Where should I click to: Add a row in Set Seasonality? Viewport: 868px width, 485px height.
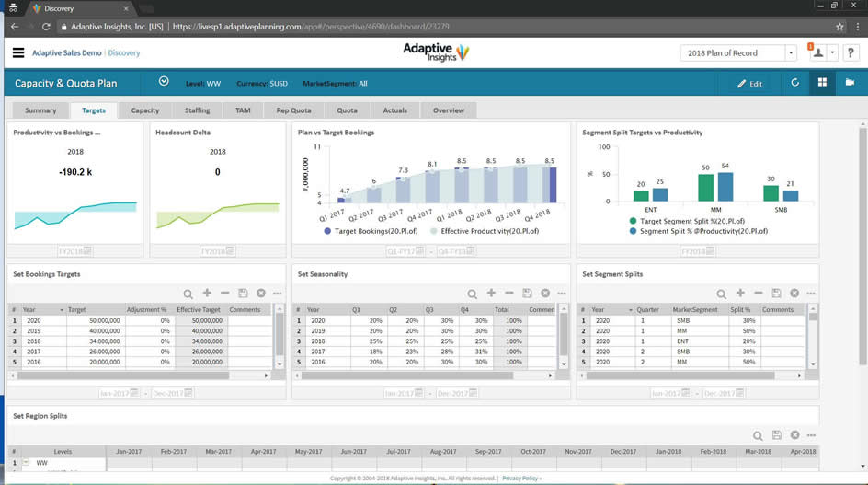tap(491, 293)
